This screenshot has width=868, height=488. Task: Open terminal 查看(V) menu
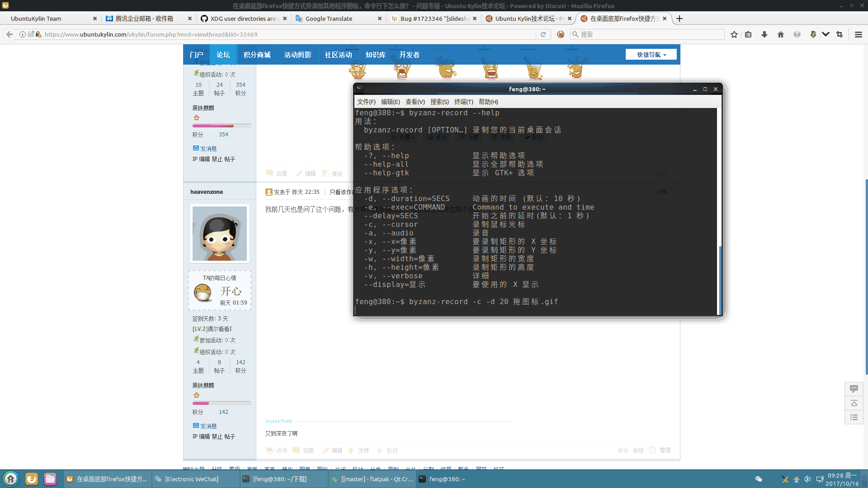(x=415, y=102)
